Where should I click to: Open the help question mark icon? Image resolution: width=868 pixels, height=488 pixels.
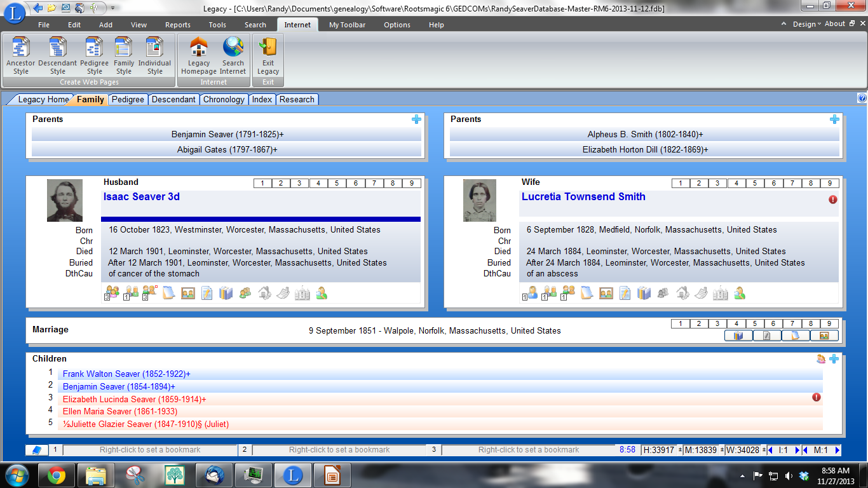862,98
